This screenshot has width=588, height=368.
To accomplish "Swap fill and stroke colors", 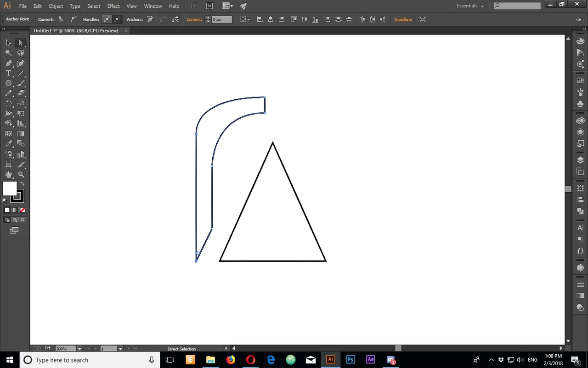I will tap(23, 184).
